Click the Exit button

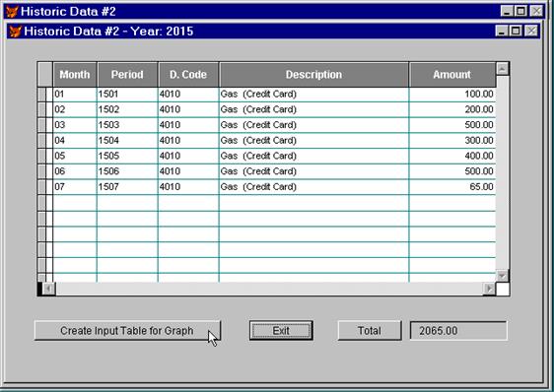[281, 331]
